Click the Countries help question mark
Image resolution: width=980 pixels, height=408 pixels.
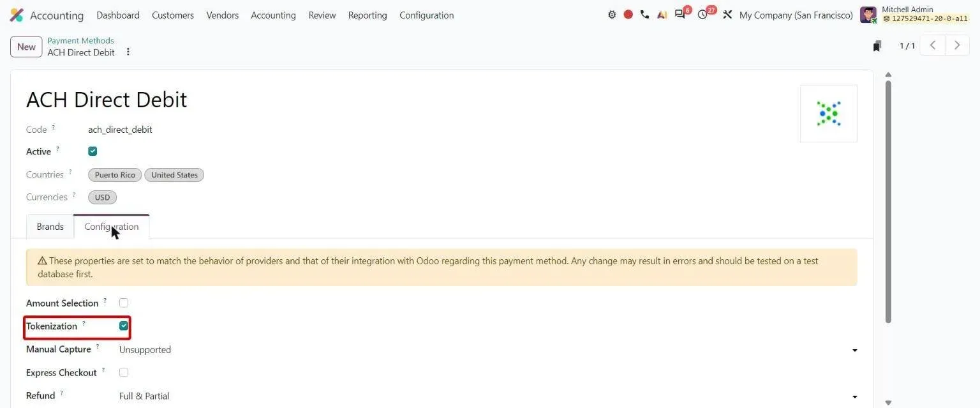point(70,172)
